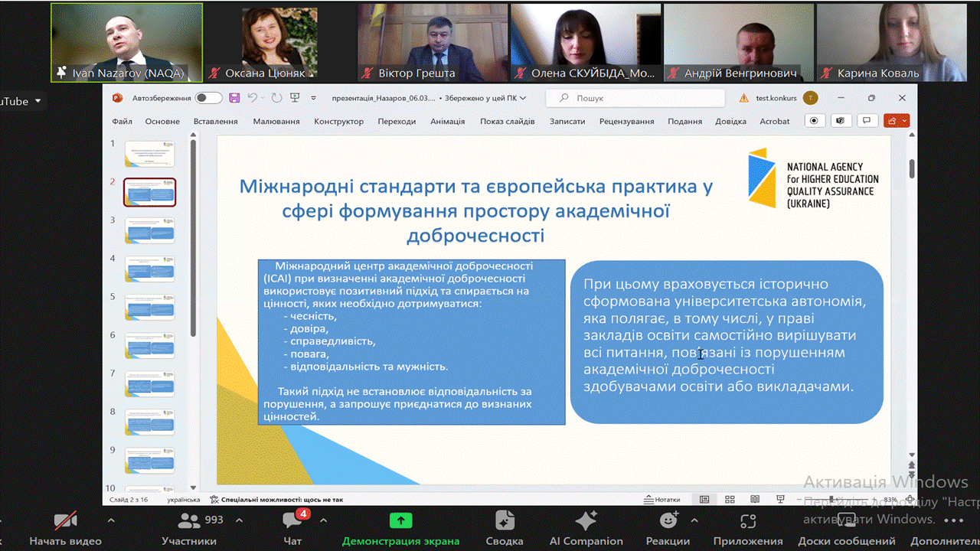980x551 pixels.
Task: Expand the arrow next to Участники
Action: [237, 520]
